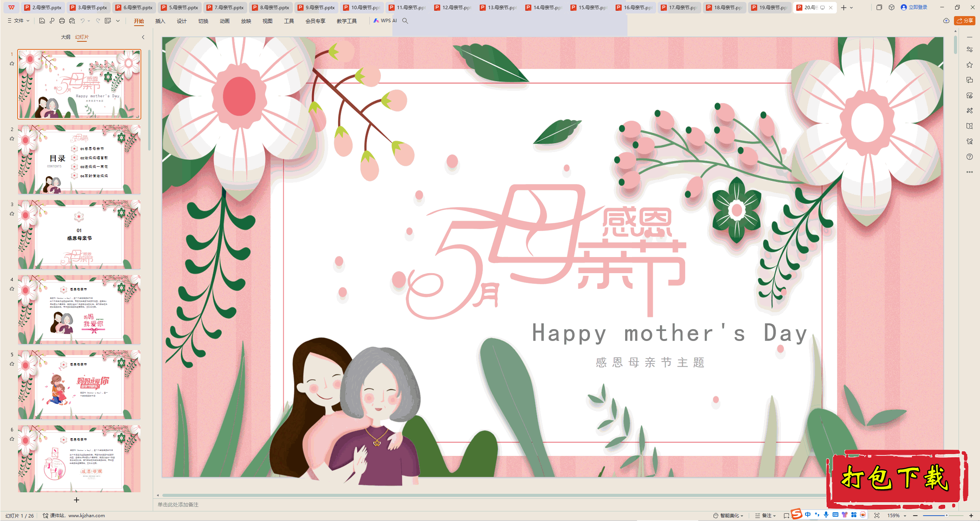Click the slide panel vertical scrollbar
The image size is (980, 521).
coord(149,100)
